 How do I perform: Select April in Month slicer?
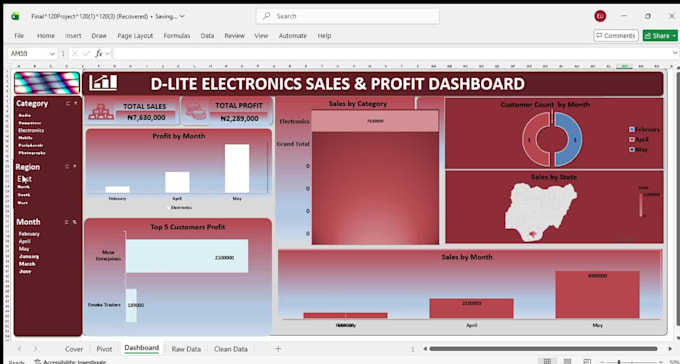click(25, 241)
